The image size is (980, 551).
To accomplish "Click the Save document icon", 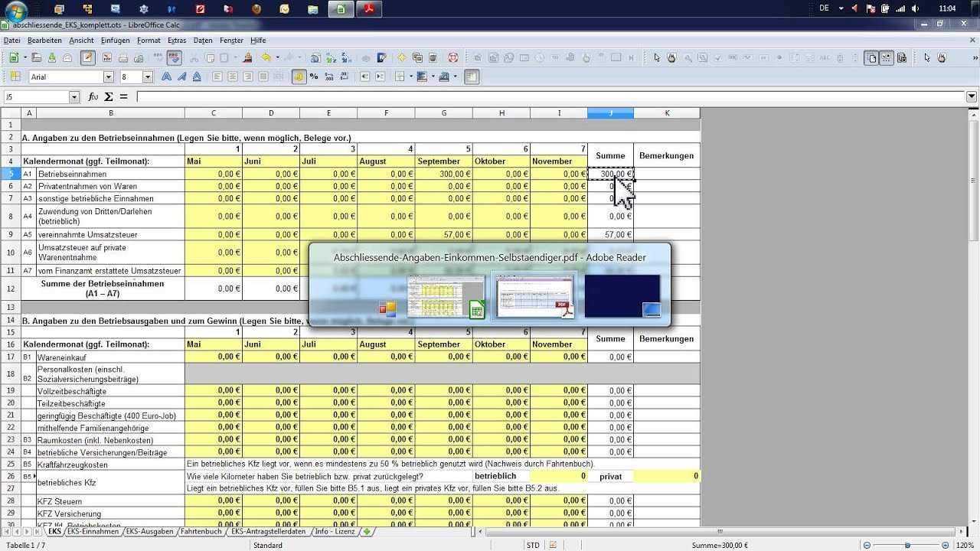I will tap(52, 58).
